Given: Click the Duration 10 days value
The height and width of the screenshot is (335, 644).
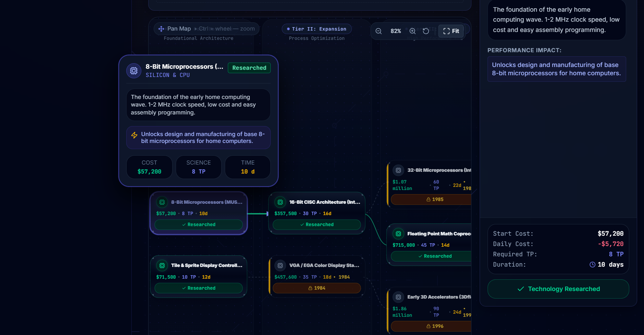Looking at the screenshot, I should pos(611,265).
